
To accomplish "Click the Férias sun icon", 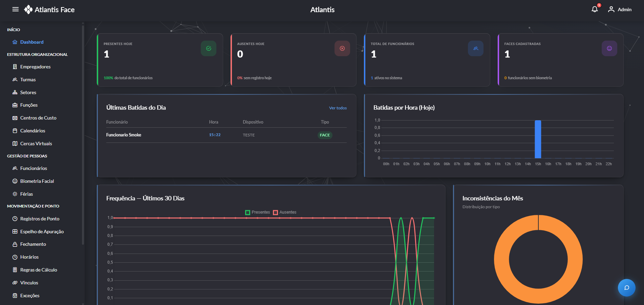I will (15, 194).
